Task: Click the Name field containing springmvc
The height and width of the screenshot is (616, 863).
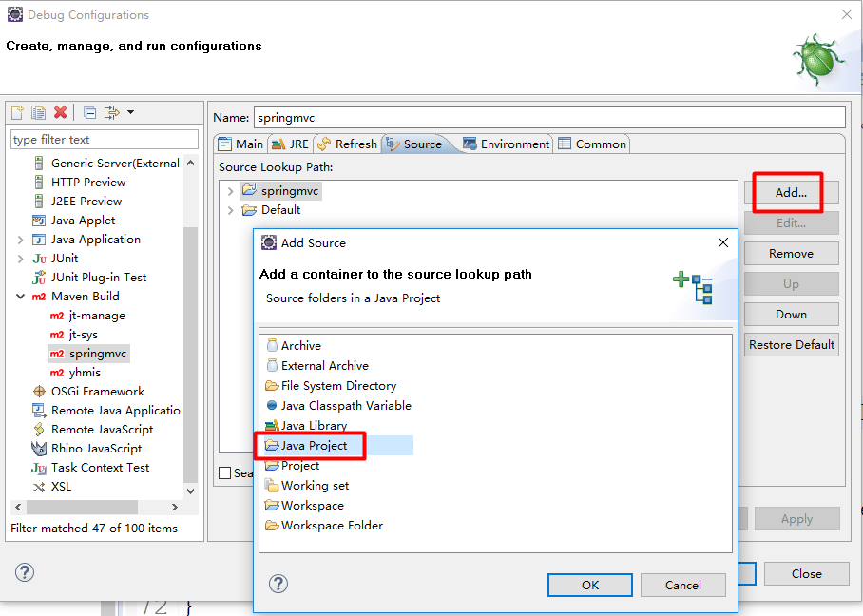Action: point(549,118)
